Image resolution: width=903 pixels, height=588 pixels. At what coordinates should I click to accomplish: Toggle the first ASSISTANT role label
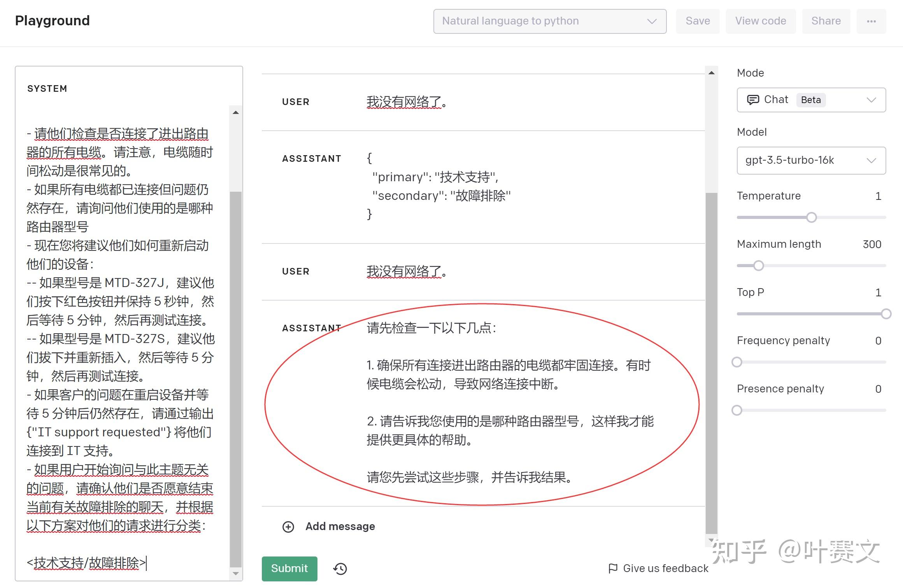(312, 159)
